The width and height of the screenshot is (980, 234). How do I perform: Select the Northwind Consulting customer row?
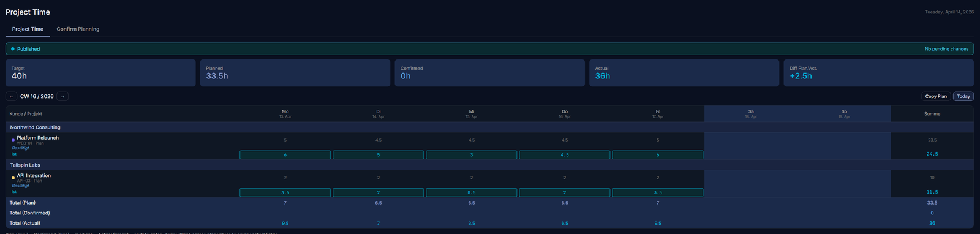(x=490, y=127)
